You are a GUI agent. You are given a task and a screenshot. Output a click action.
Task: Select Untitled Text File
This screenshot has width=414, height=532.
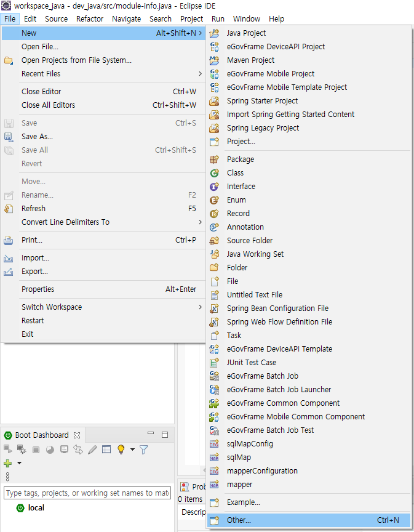(x=309, y=295)
